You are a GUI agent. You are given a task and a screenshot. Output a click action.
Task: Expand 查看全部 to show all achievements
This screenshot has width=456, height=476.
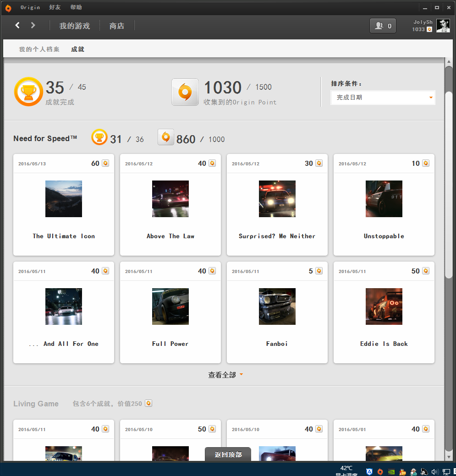[x=225, y=375]
